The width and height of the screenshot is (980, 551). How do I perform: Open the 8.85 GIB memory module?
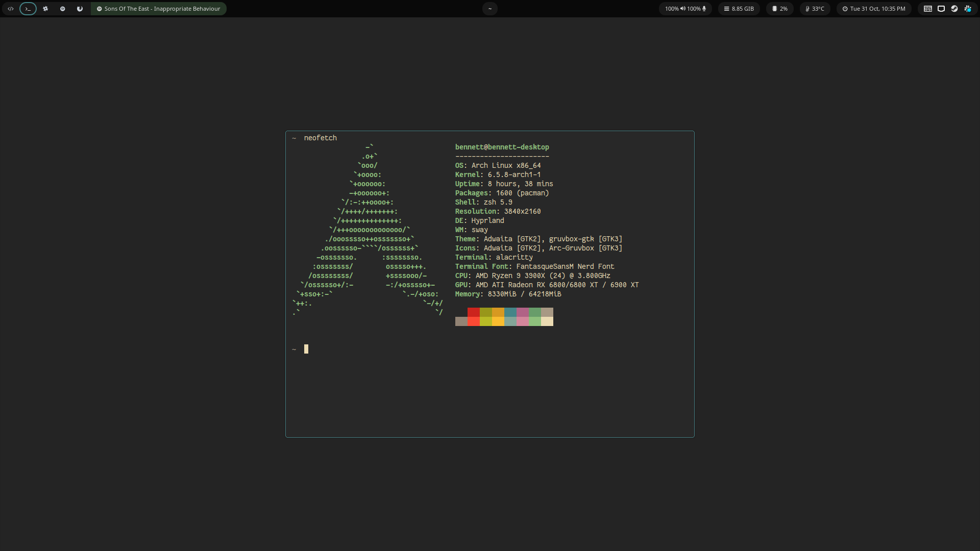click(739, 9)
